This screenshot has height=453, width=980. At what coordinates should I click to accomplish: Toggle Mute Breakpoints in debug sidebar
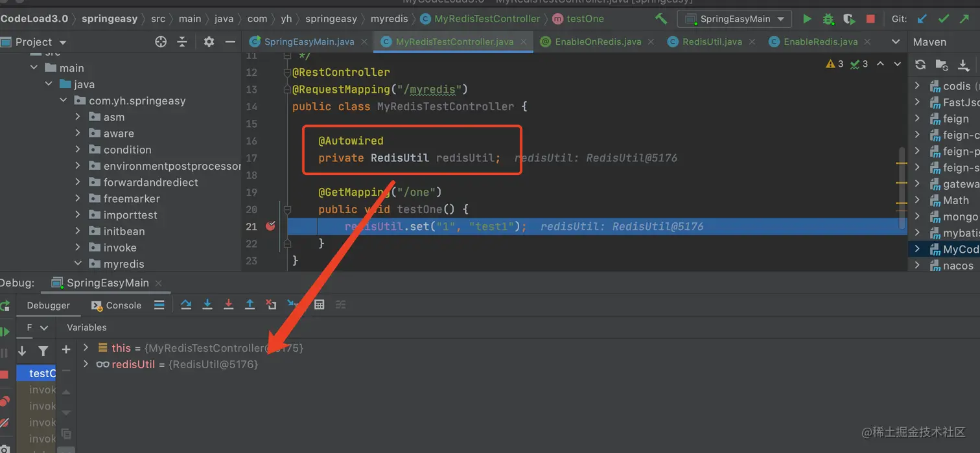(x=5, y=423)
